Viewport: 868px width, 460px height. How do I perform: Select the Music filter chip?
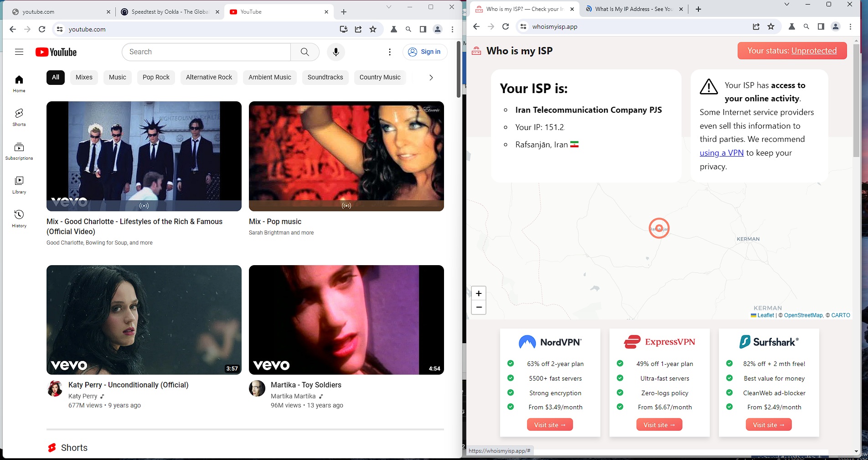pos(118,77)
